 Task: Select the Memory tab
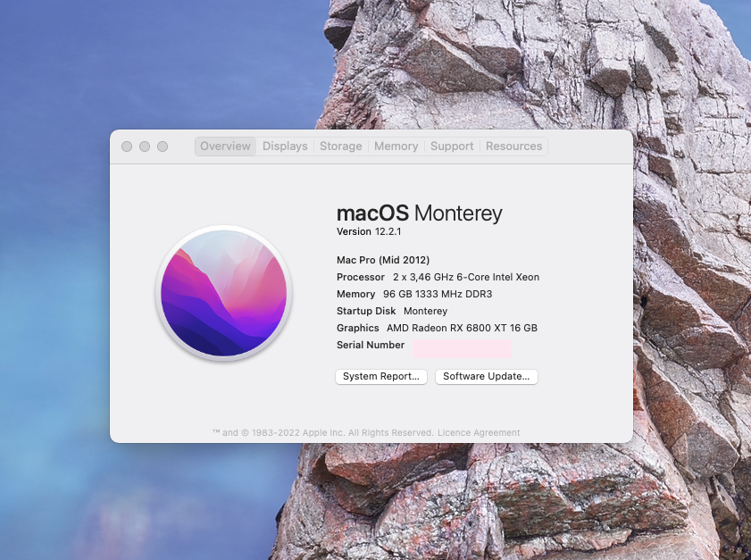[396, 146]
